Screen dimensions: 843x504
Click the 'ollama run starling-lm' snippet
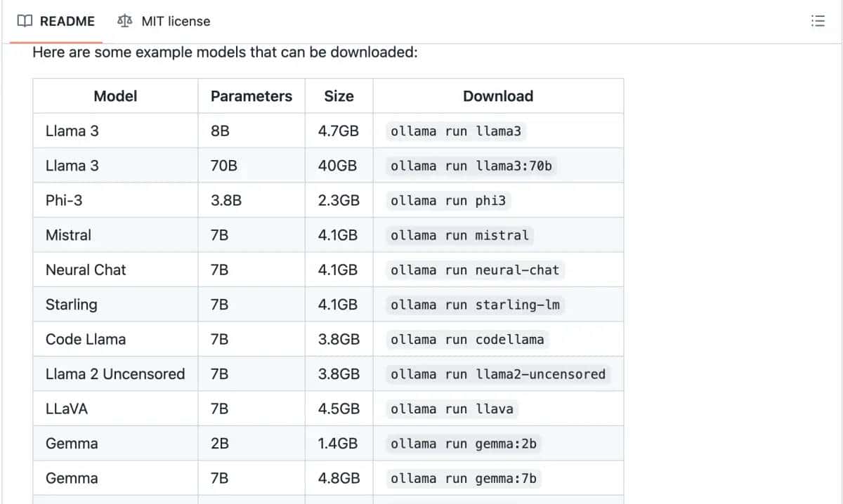click(475, 305)
